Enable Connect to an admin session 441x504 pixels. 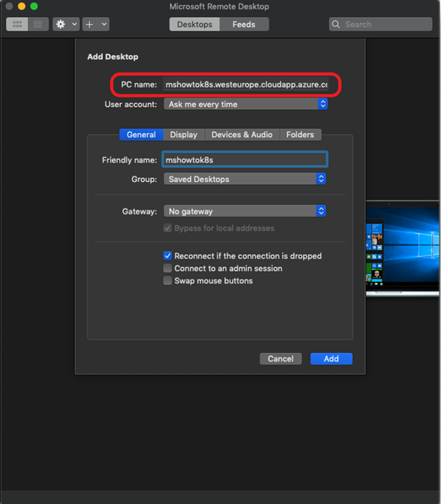(x=167, y=268)
